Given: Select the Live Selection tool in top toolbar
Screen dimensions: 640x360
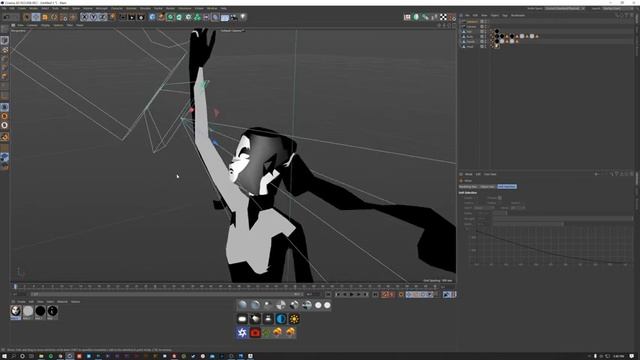Looking at the screenshot, I should pos(27,17).
